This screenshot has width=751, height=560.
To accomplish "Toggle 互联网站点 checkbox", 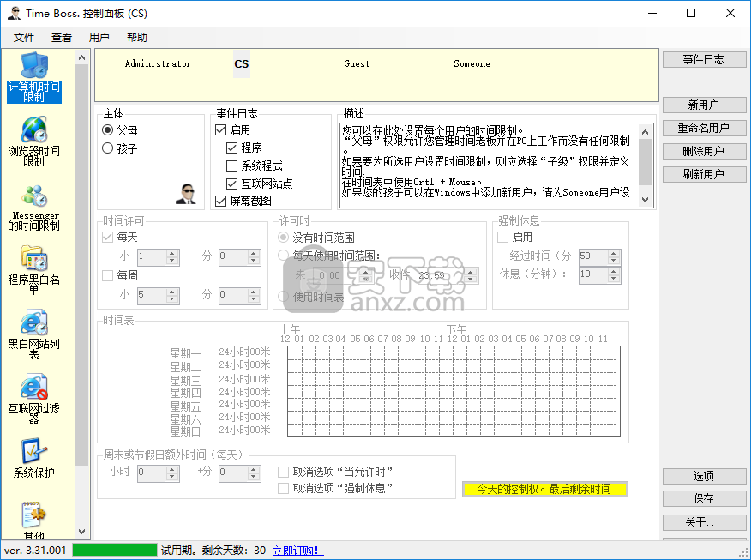I will click(231, 184).
